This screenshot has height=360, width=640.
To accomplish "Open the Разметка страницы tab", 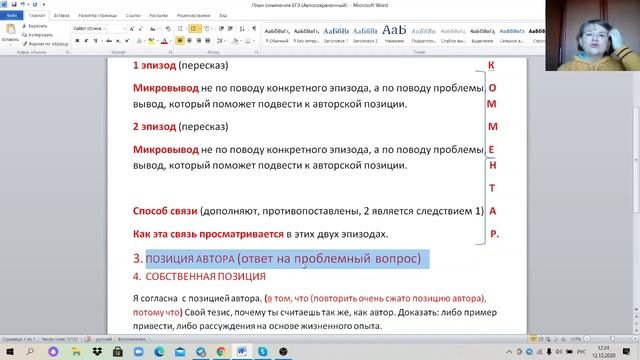I will [x=98, y=16].
